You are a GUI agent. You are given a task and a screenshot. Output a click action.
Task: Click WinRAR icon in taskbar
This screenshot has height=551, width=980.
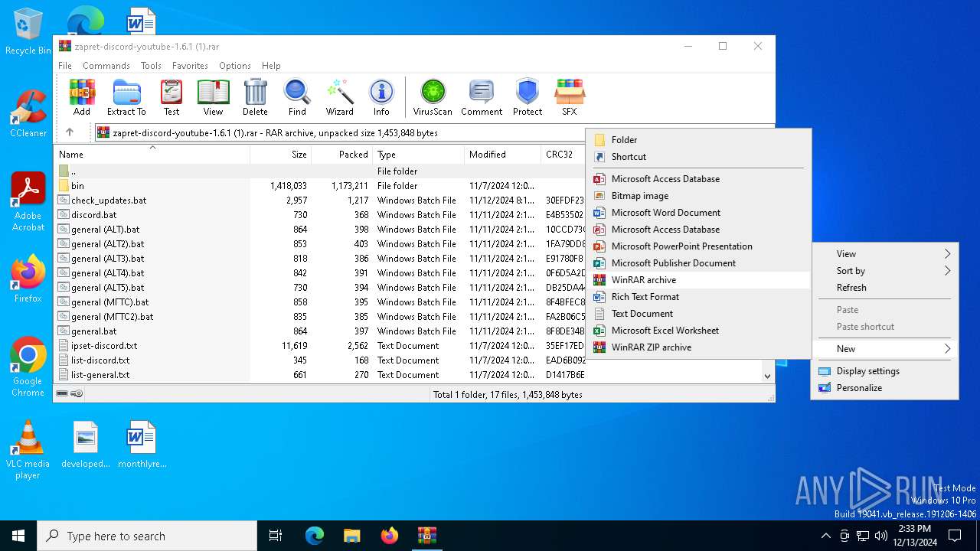coord(426,536)
